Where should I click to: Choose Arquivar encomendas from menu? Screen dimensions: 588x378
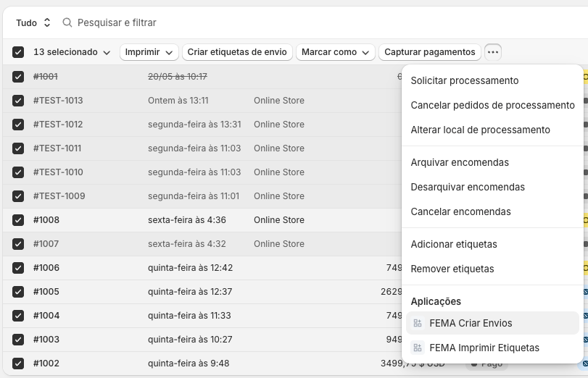pyautogui.click(x=492, y=163)
